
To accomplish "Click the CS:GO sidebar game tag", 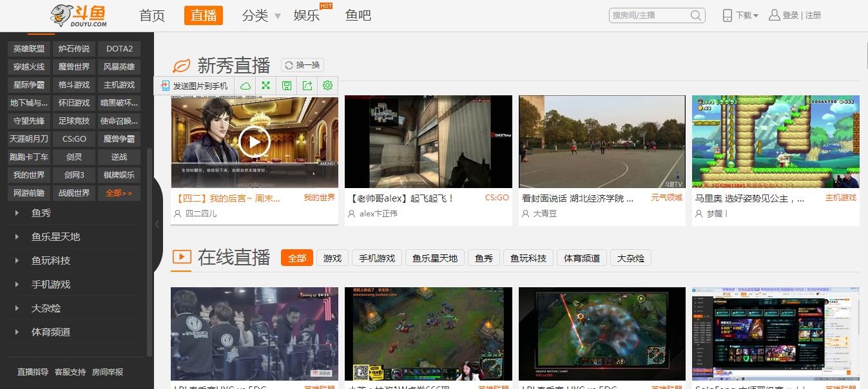I will (x=74, y=139).
